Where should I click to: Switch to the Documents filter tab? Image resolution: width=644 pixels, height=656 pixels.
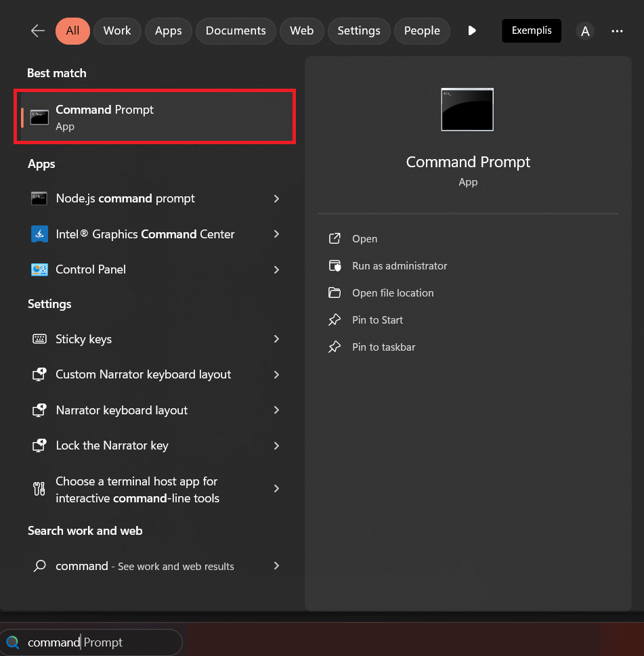point(236,30)
